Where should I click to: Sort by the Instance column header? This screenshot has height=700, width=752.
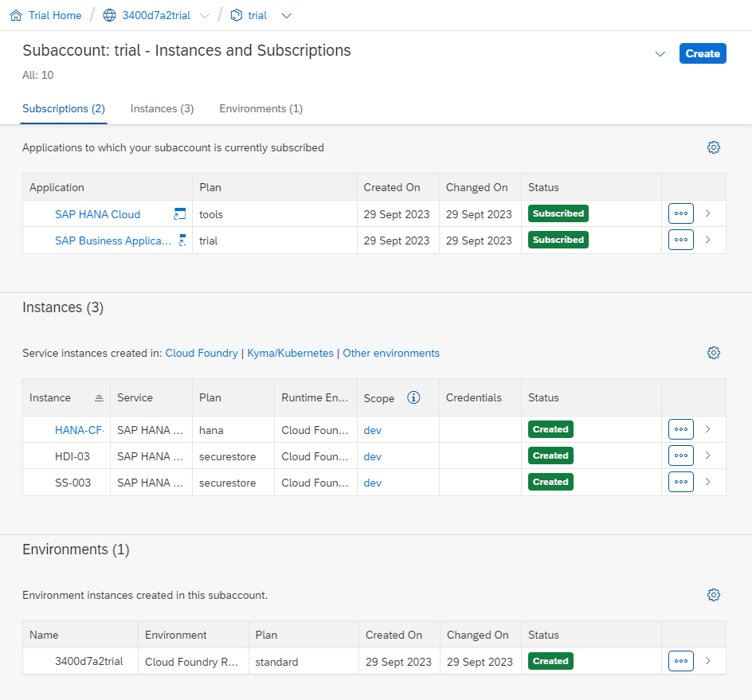click(x=51, y=397)
